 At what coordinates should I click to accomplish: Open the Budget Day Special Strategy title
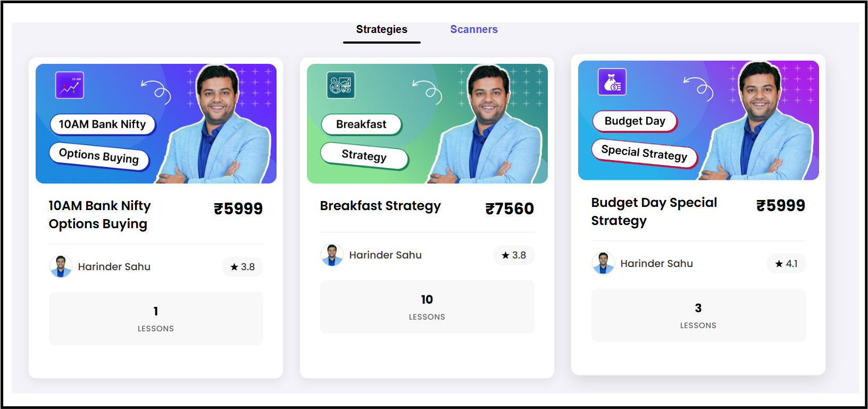coord(654,212)
